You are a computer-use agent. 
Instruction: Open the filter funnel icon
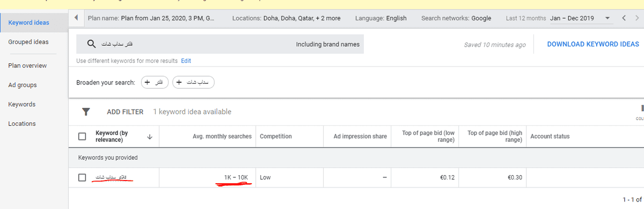(85, 112)
